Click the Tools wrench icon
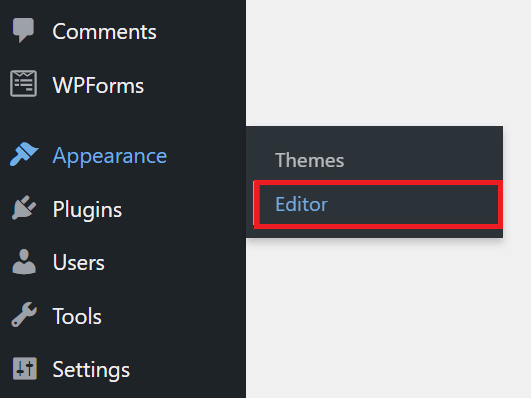Screen dimensions: 531x398 coord(24,314)
